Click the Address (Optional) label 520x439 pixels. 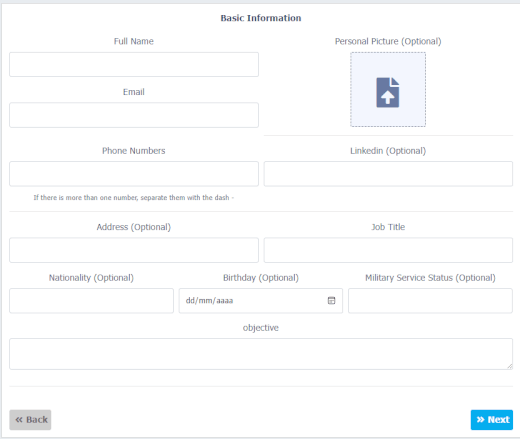point(134,227)
